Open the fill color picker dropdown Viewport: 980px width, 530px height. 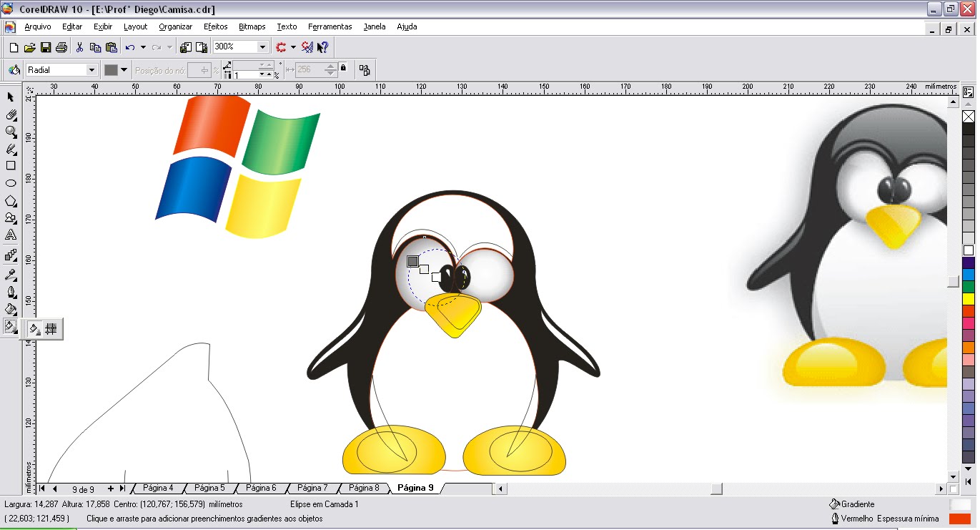click(124, 70)
